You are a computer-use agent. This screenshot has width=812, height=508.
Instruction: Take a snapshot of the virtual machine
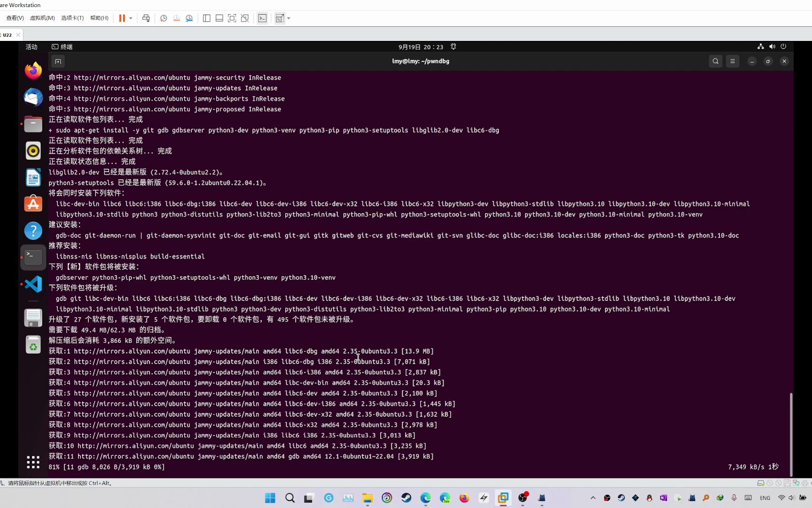pyautogui.click(x=164, y=18)
